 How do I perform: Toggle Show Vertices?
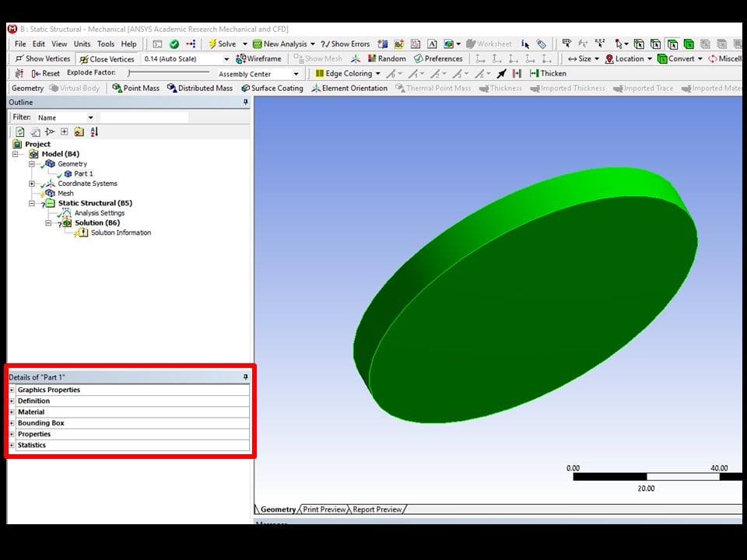pos(42,58)
